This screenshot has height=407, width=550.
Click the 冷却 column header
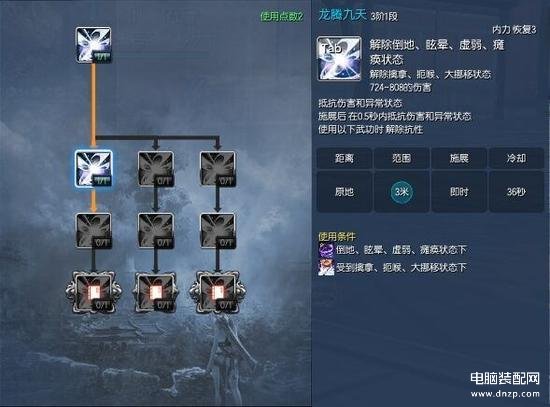[516, 158]
